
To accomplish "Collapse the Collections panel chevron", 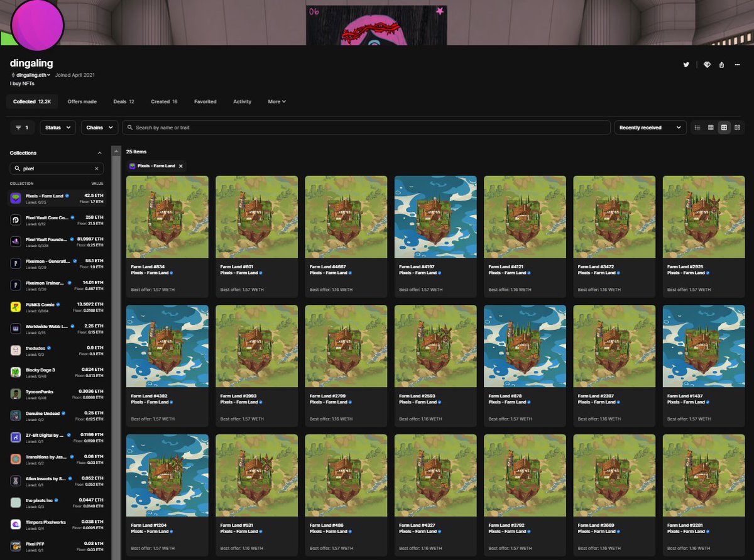I will click(x=99, y=153).
